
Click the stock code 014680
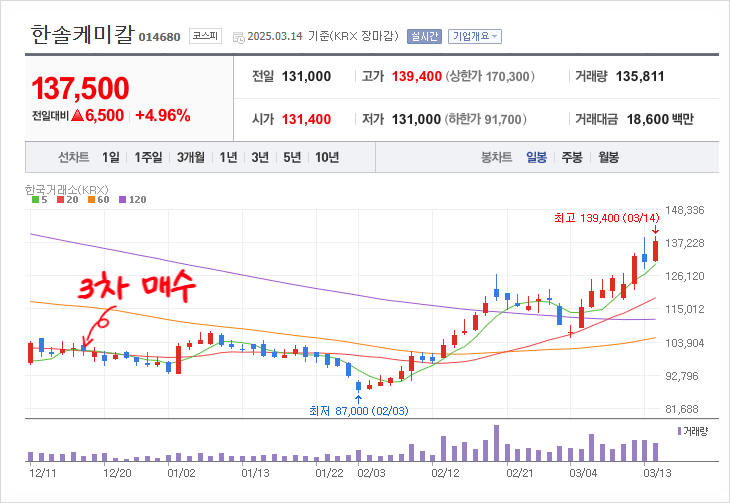159,37
